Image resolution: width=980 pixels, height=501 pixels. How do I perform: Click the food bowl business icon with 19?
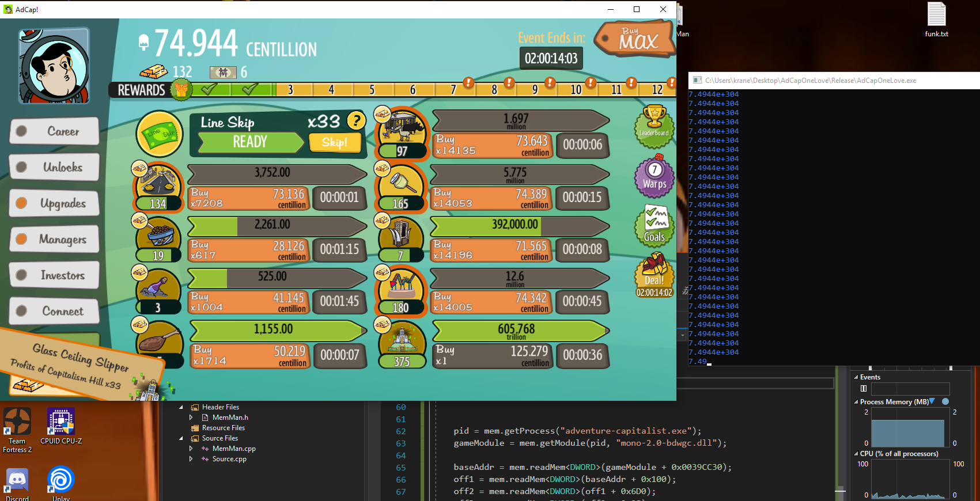pyautogui.click(x=158, y=239)
